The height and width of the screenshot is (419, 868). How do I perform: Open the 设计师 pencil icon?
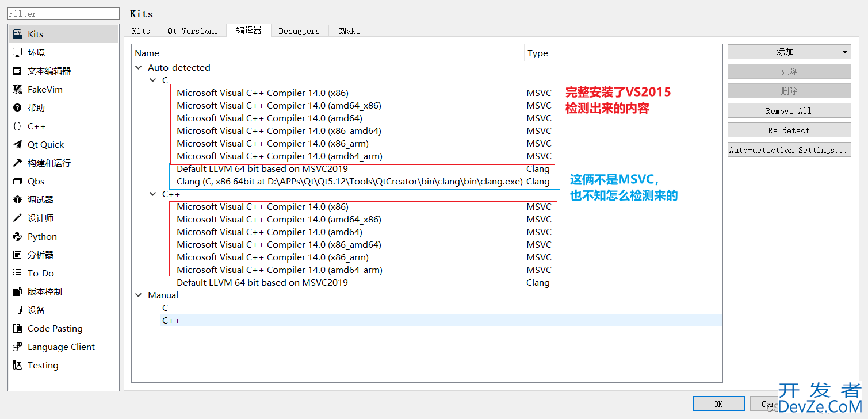tap(17, 218)
